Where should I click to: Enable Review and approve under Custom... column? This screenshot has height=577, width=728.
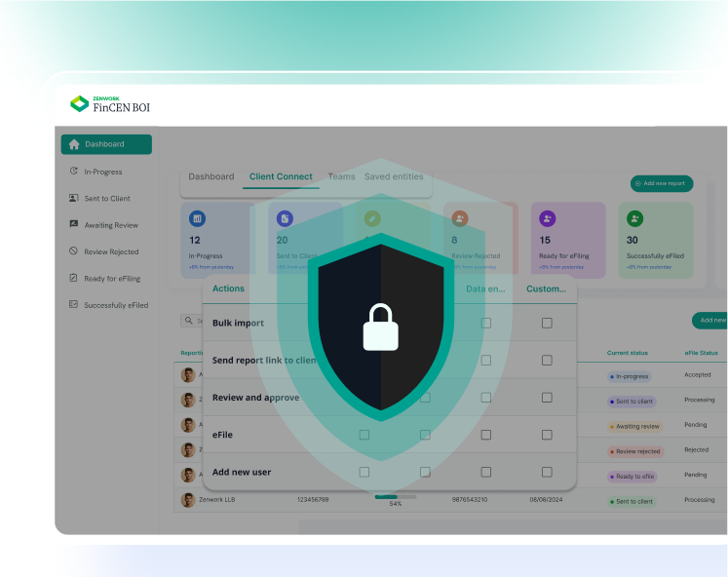[547, 398]
